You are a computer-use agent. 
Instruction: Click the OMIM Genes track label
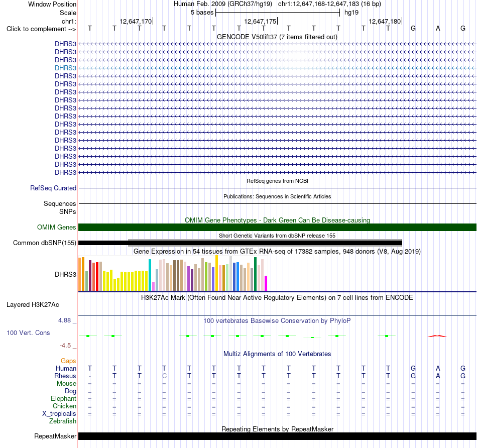57,228
